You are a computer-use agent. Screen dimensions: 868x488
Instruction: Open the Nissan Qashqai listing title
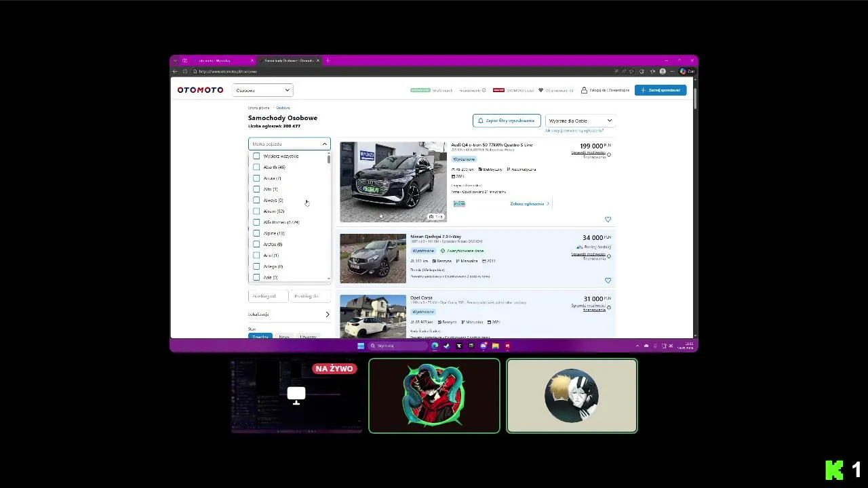point(435,237)
